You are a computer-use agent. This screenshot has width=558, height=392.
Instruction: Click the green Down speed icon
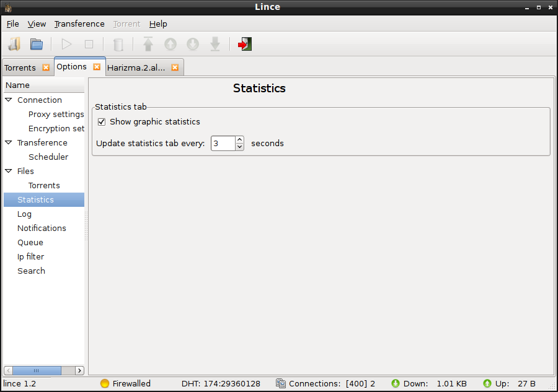[396, 383]
